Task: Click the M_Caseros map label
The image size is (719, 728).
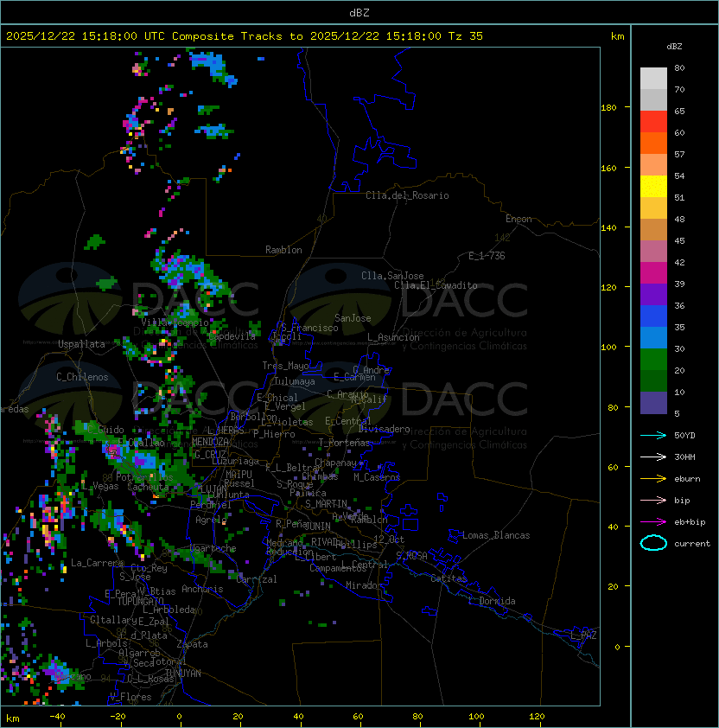Action: [377, 476]
